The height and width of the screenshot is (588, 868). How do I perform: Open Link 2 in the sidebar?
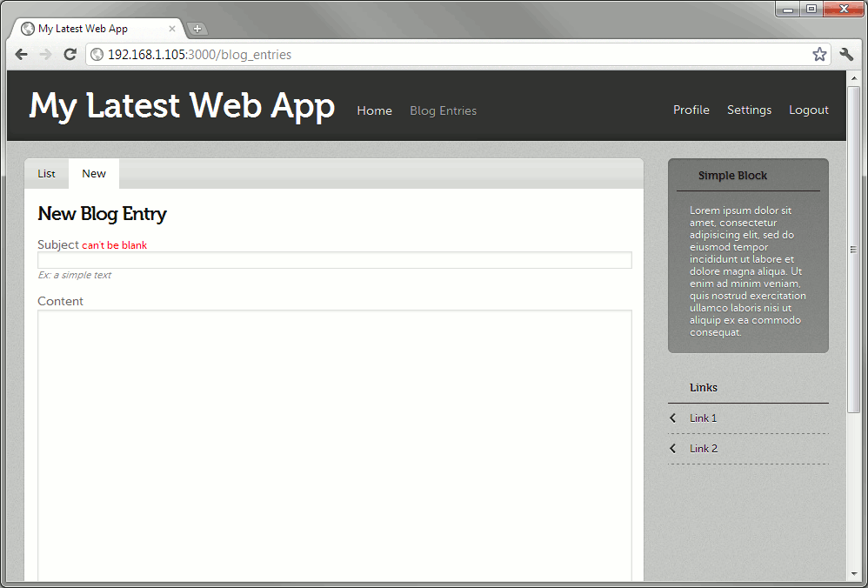(704, 449)
